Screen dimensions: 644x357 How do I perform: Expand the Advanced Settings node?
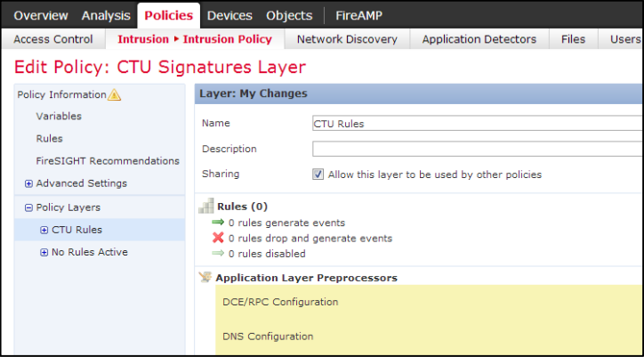(28, 184)
